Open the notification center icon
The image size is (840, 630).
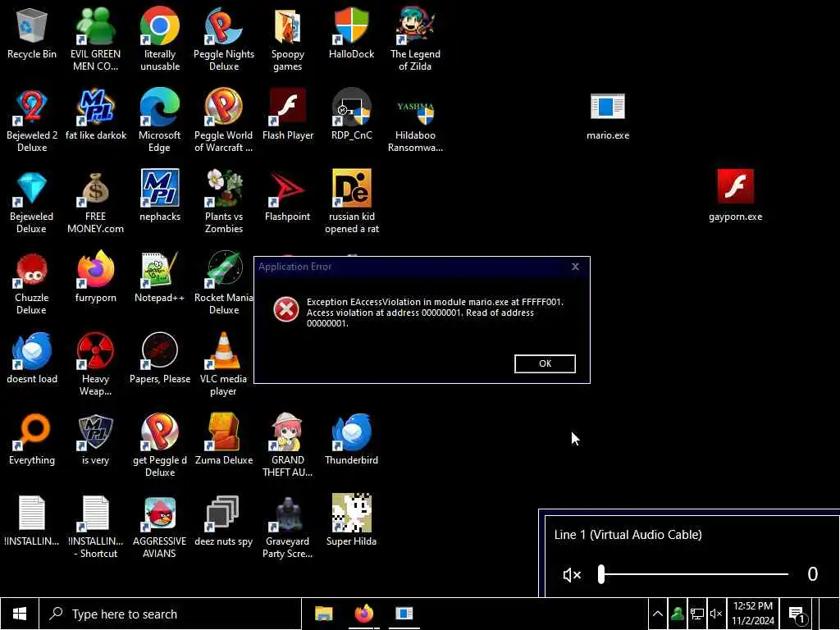pos(797,614)
